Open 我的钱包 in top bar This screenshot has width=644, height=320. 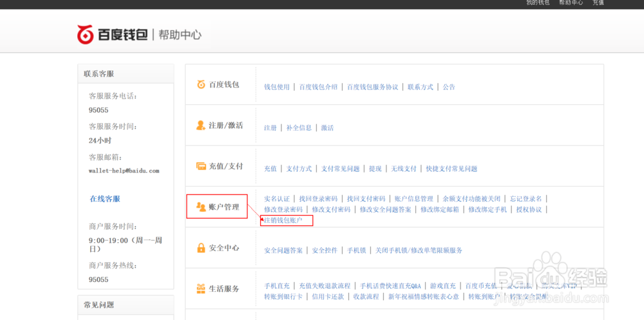coord(538,3)
